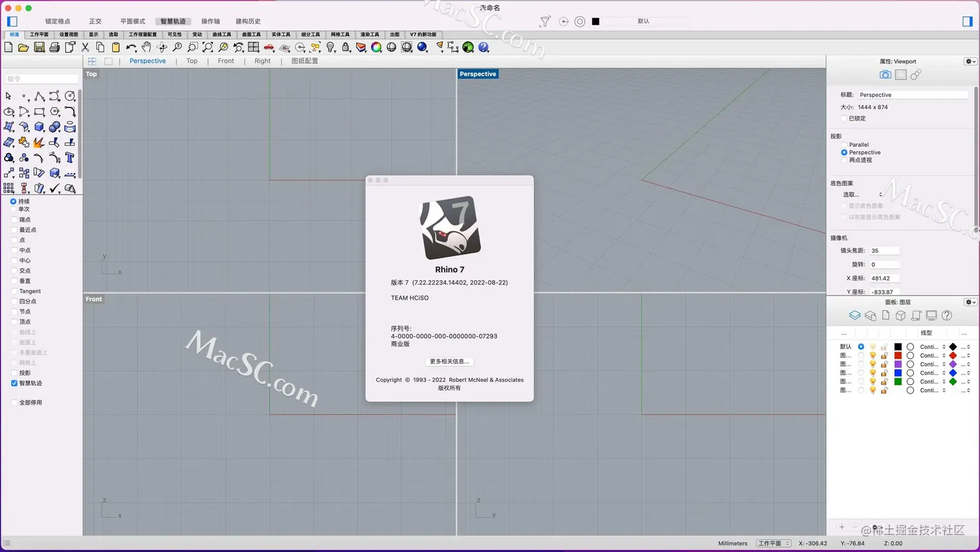
Task: Select the Rectangle tool in left toolbox
Action: click(40, 112)
